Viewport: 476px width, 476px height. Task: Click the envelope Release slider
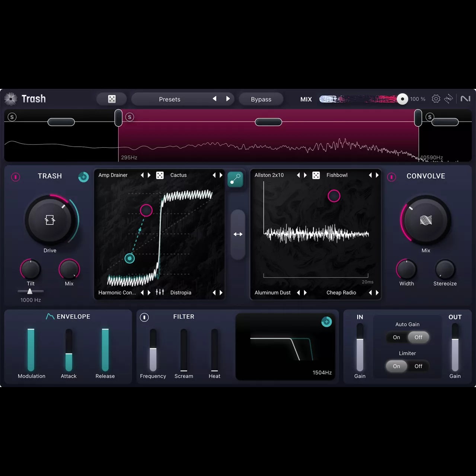coord(105,350)
